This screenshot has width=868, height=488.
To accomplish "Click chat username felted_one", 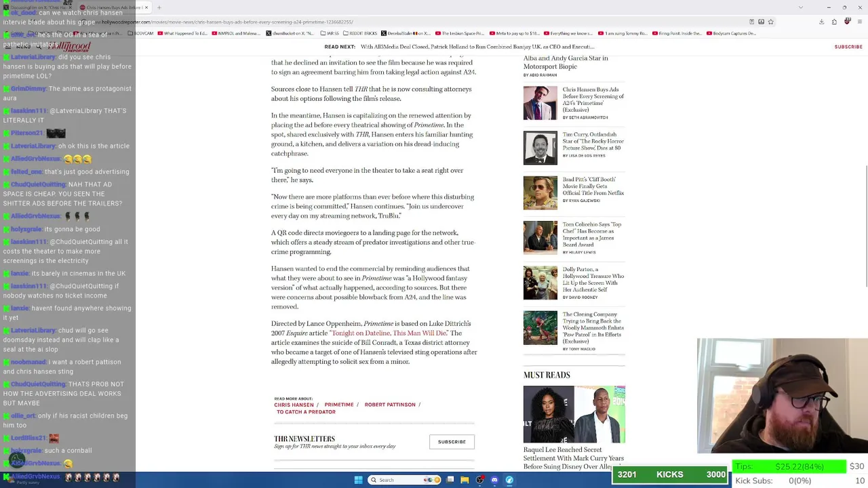I will click(26, 172).
